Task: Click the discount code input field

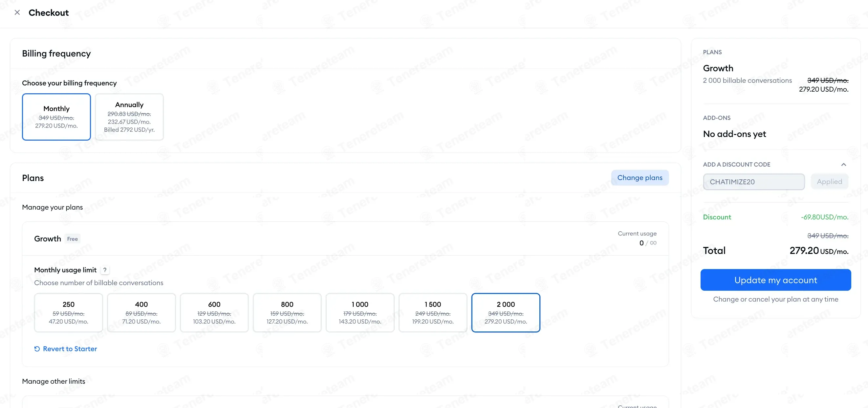Action: click(x=753, y=182)
